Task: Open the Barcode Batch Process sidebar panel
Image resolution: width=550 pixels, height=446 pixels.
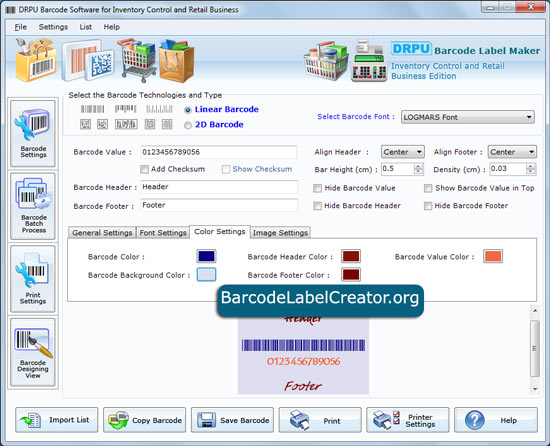Action: 33,206
